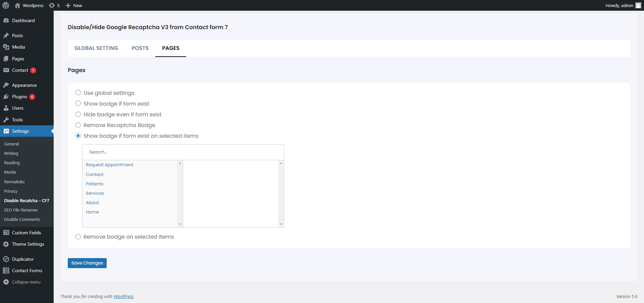Open Writing settings submenu
The height and width of the screenshot is (303, 644).
[11, 153]
